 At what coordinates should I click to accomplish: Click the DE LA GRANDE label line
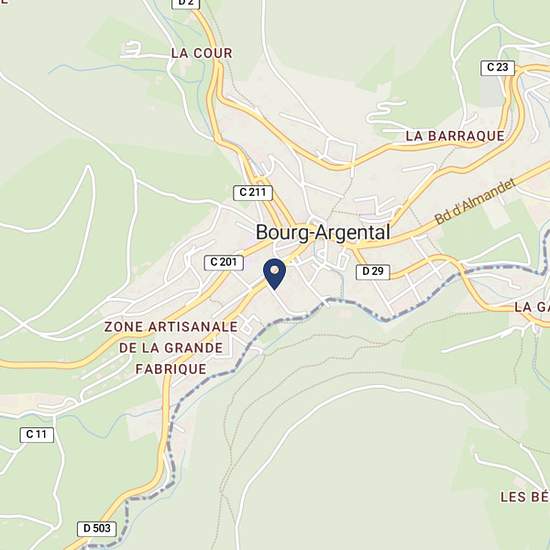click(x=171, y=348)
